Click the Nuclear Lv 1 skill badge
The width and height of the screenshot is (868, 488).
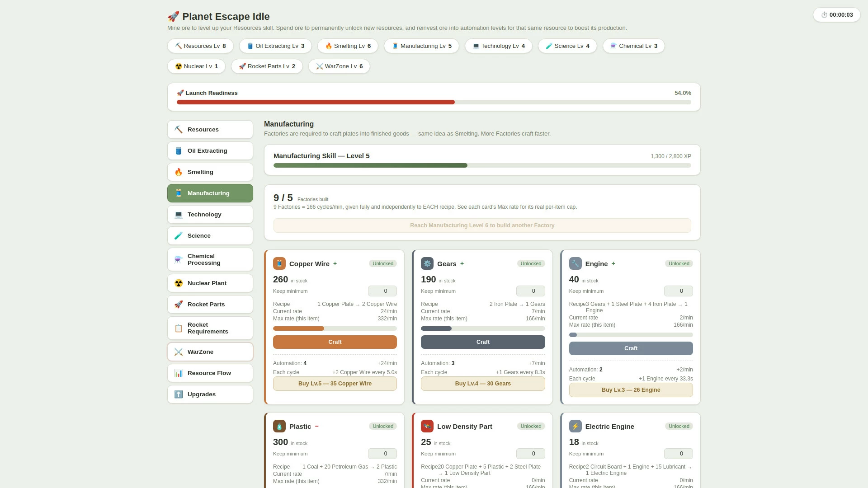196,66
